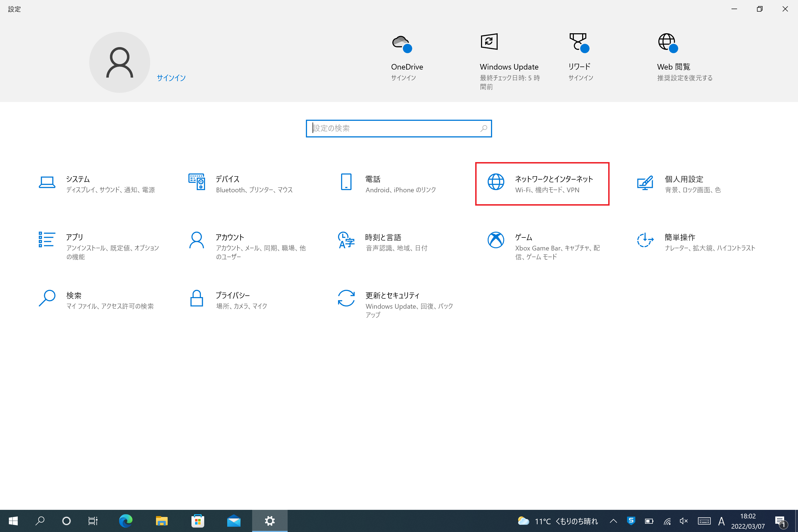This screenshot has width=798, height=532.
Task: Click the 音声認識、地域、日付 description
Action: (397, 248)
